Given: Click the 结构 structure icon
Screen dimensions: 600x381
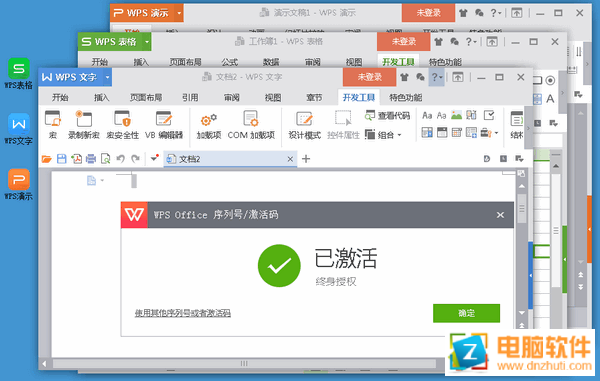Looking at the screenshot, I should (517, 124).
